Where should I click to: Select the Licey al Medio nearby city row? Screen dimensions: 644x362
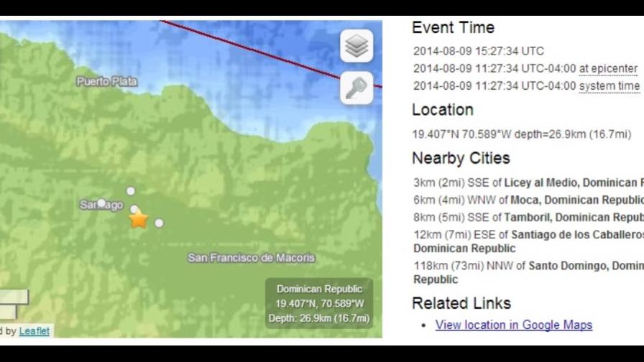point(528,182)
